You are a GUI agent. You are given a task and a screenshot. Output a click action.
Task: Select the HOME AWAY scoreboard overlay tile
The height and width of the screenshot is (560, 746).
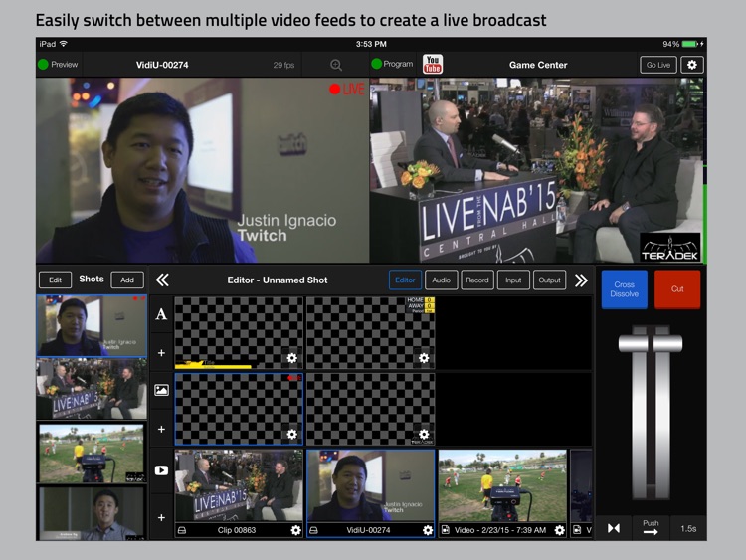370,333
